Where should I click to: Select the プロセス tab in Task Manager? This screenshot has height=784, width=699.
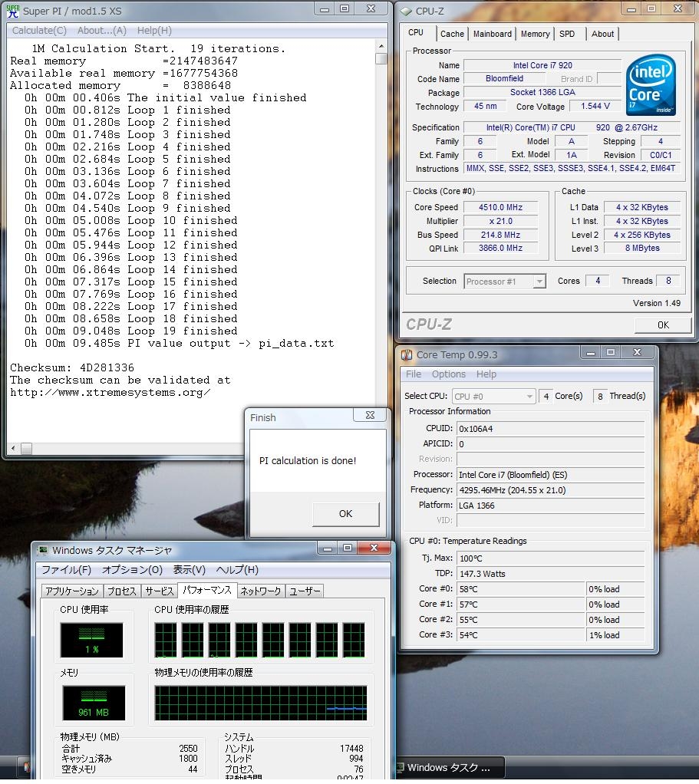pyautogui.click(x=121, y=591)
